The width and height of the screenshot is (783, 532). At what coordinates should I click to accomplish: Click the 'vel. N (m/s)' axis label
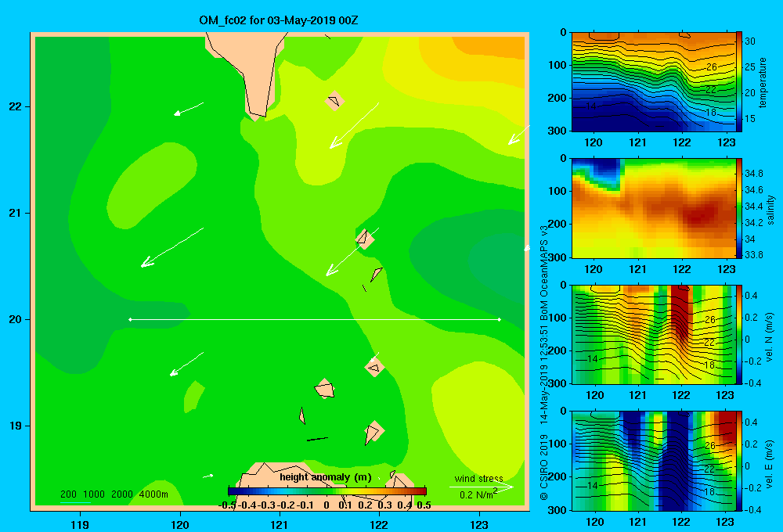[769, 337]
